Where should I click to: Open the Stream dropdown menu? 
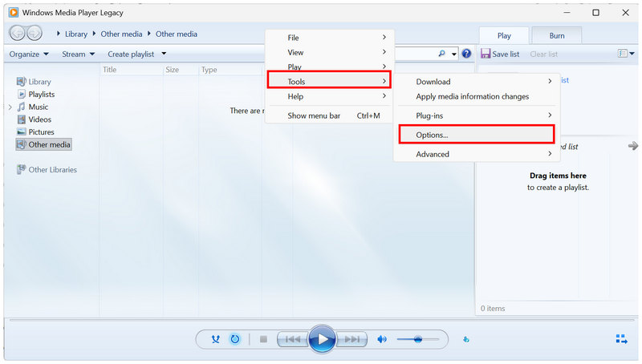tap(78, 54)
